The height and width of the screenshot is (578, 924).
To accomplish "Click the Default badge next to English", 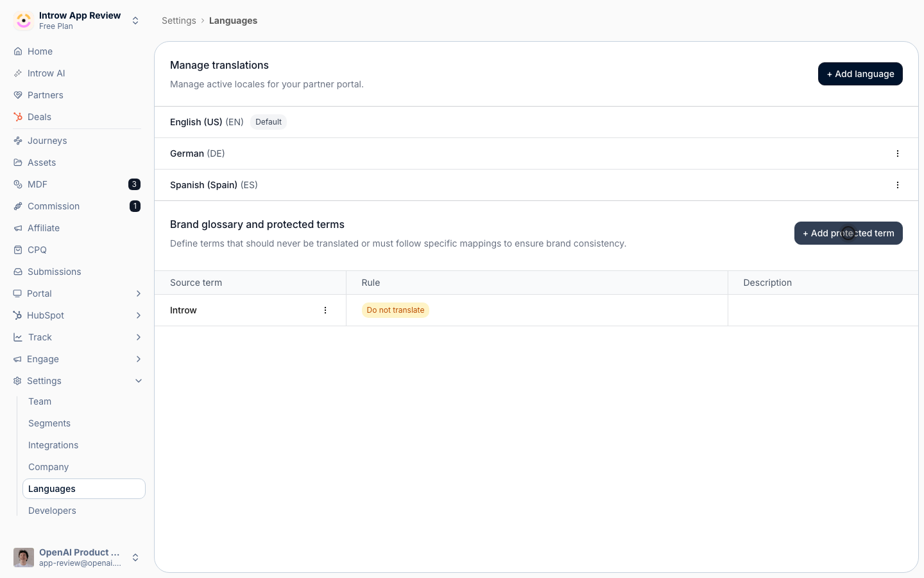I will coord(268,122).
